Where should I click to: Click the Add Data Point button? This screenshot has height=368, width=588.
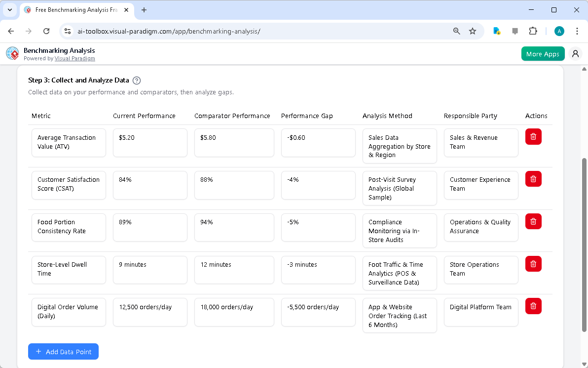pos(63,351)
